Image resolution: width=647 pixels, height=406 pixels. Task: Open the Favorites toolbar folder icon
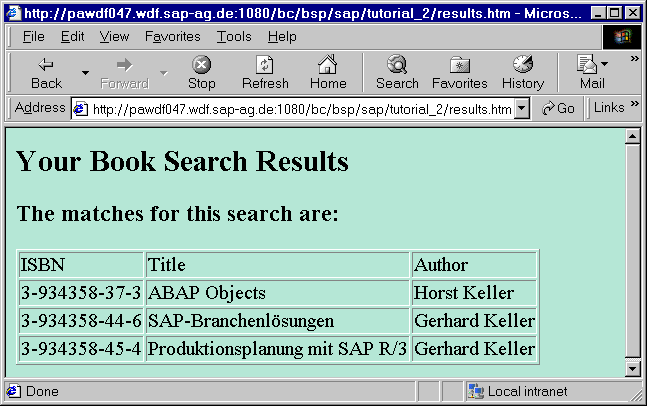click(x=459, y=65)
